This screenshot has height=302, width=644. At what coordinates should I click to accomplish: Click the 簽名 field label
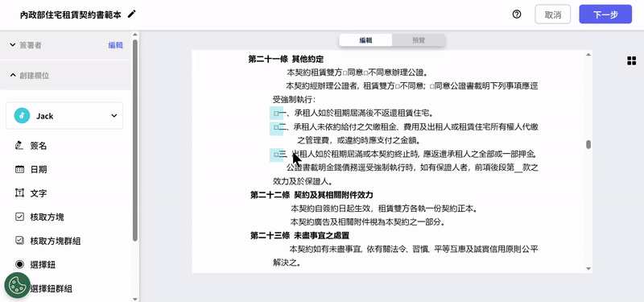(38, 146)
